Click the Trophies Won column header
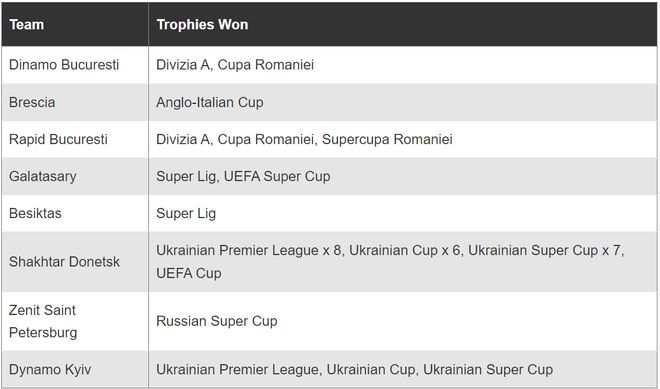 coord(403,24)
